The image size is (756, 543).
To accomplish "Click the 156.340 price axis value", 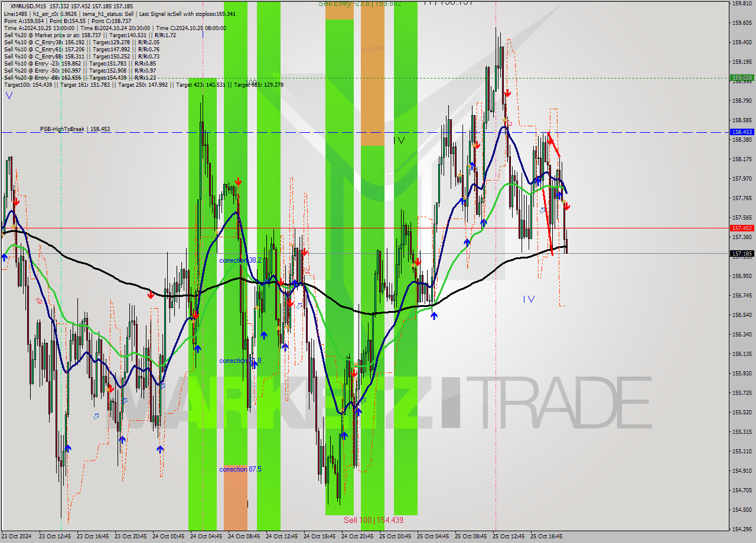I will point(742,334).
